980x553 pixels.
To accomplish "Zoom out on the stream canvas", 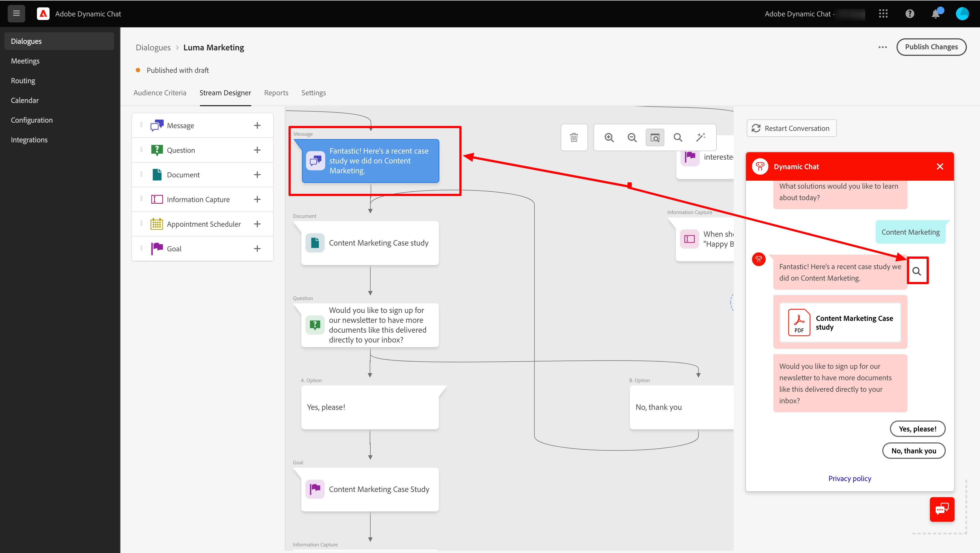I will 632,137.
